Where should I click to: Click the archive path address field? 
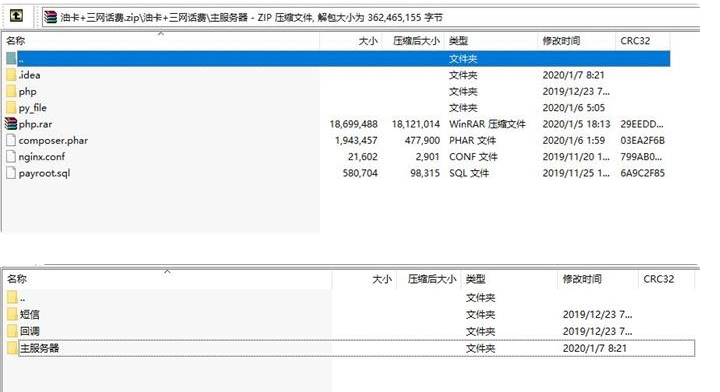pyautogui.click(x=371, y=17)
